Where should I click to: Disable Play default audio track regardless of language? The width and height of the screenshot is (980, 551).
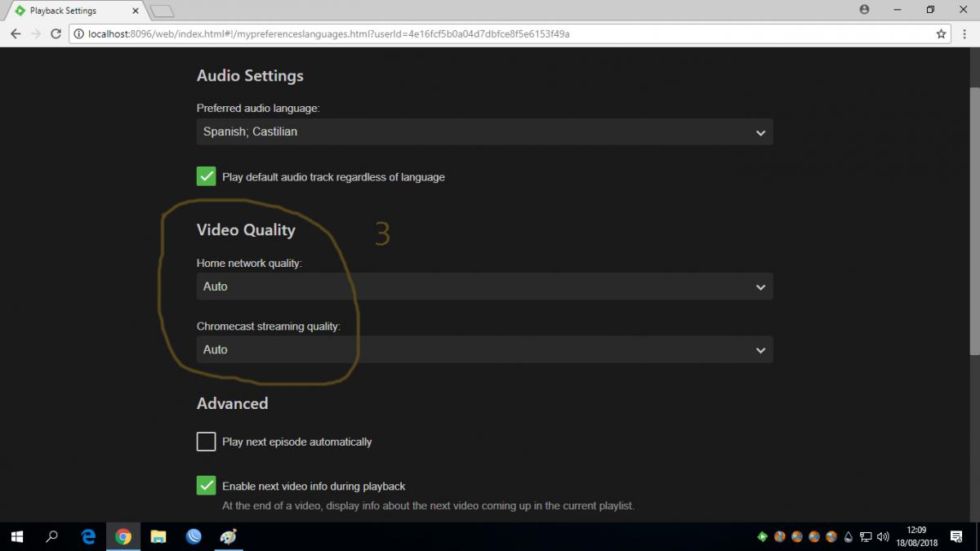coord(206,176)
